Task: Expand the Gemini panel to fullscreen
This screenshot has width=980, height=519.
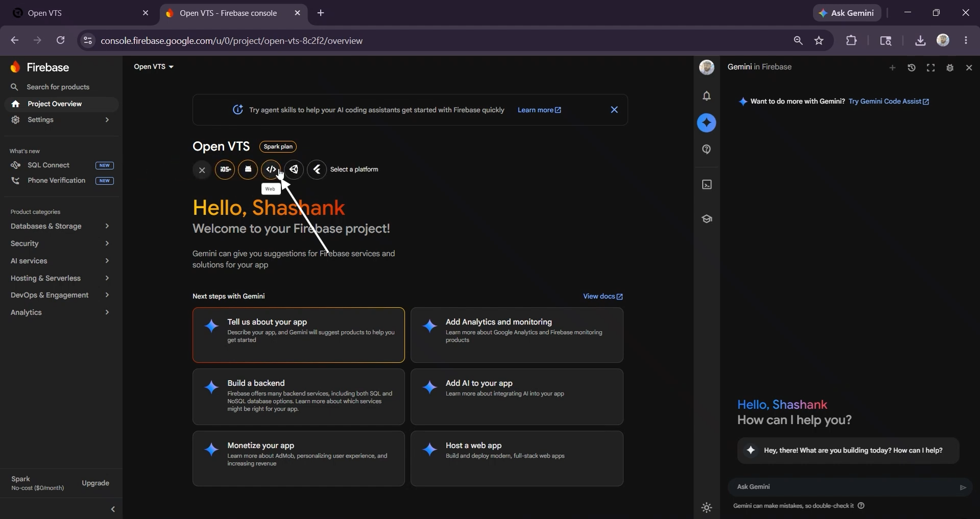Action: (930, 67)
